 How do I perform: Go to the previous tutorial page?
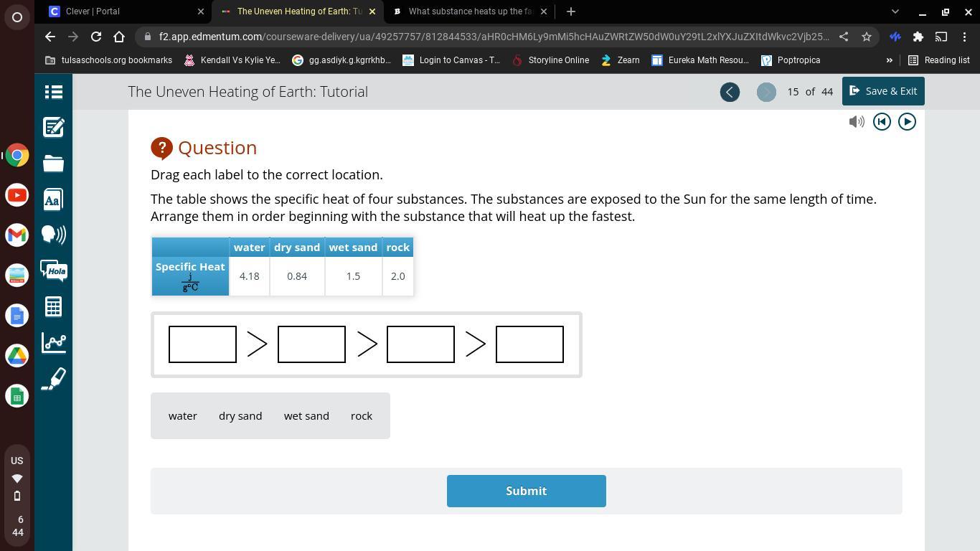pos(730,92)
